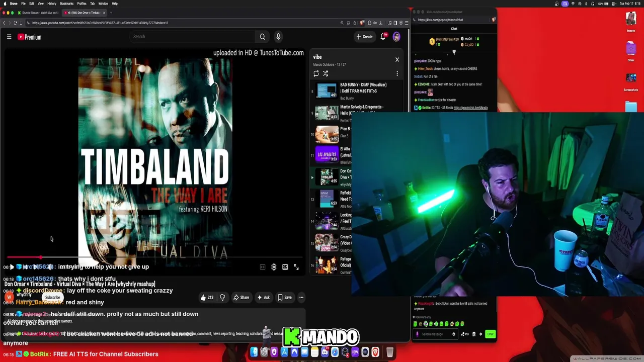Dislike the video with thumbs down
Image resolution: width=644 pixels, height=362 pixels.
222,297
